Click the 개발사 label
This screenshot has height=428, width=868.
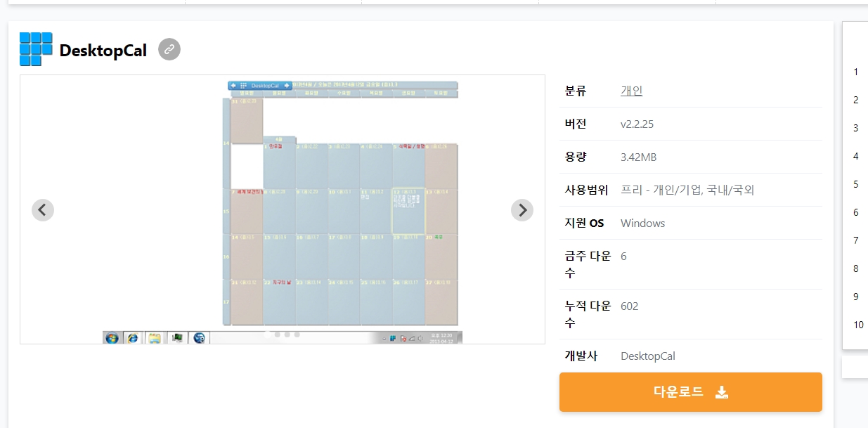pyautogui.click(x=581, y=356)
